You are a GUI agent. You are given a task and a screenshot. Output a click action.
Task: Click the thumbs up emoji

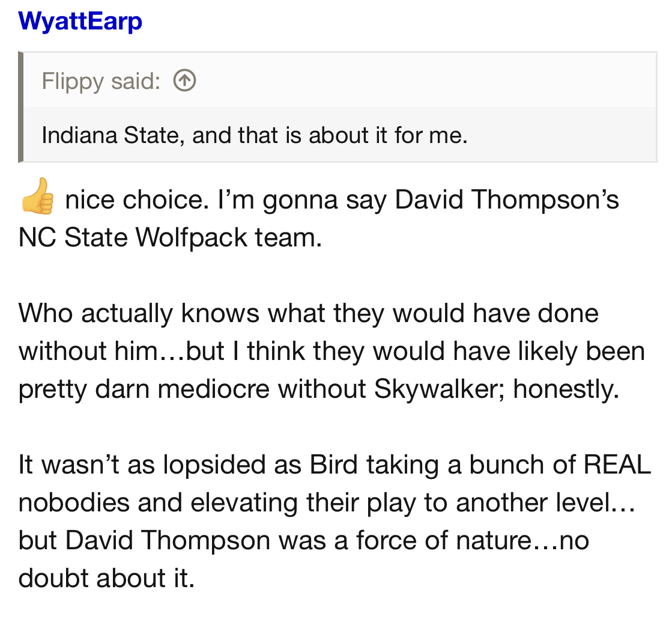(x=37, y=197)
